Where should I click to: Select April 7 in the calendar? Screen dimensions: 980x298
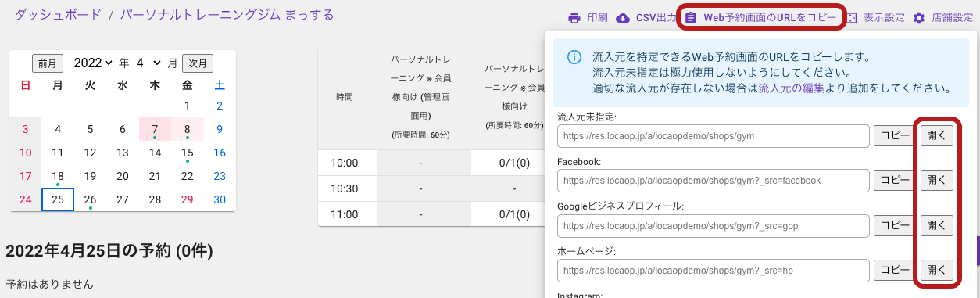(155, 129)
